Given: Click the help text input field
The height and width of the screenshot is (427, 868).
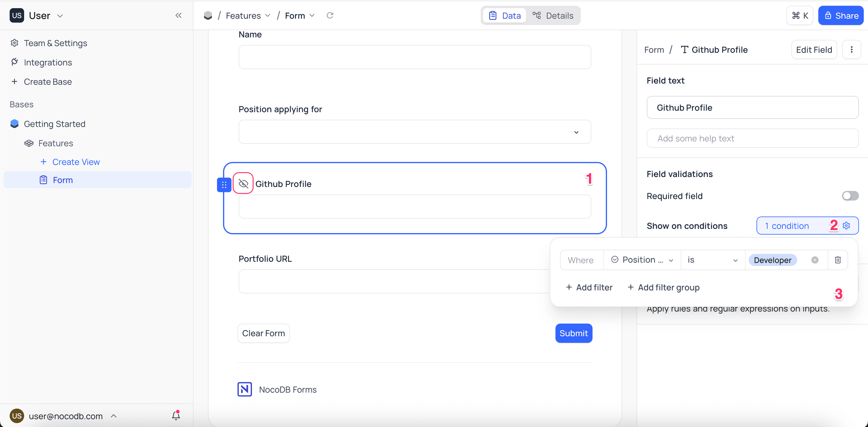Looking at the screenshot, I should (x=752, y=138).
